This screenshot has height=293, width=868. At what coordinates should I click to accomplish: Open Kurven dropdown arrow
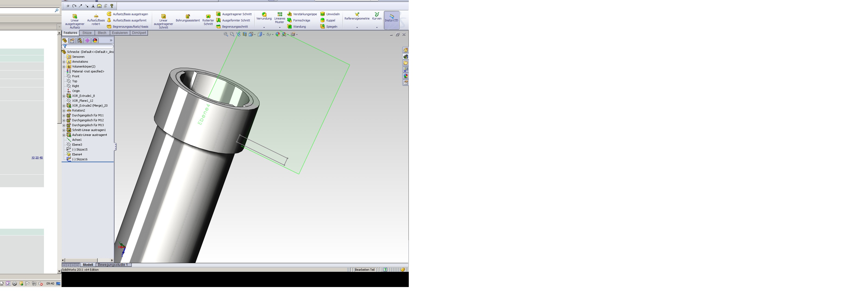pos(377,27)
